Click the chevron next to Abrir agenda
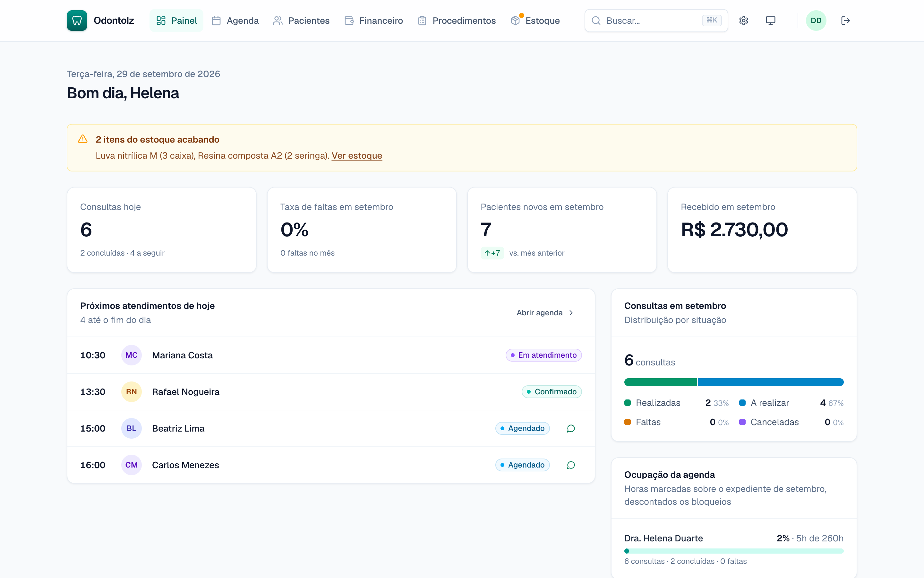This screenshot has height=578, width=924. 571,313
